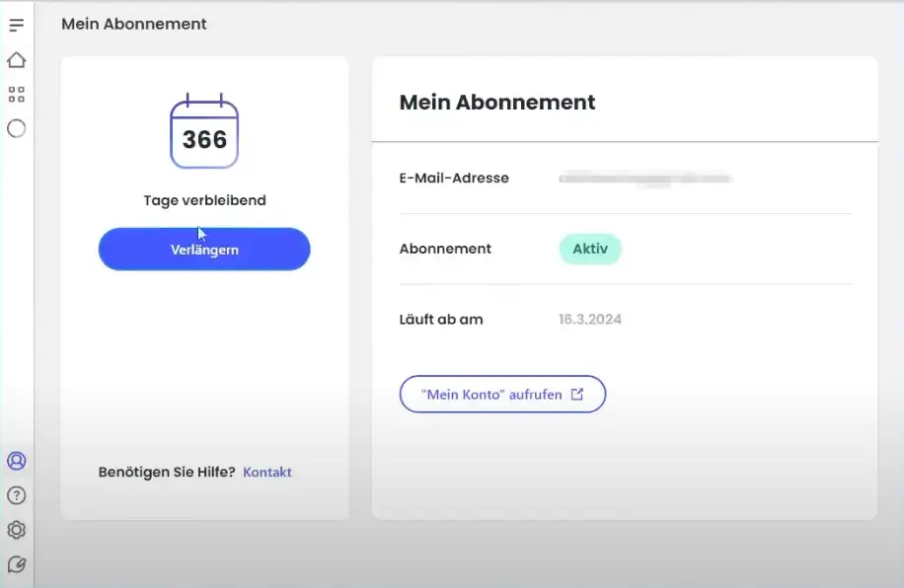
Task: Open settings via the gear icon
Action: click(x=16, y=530)
